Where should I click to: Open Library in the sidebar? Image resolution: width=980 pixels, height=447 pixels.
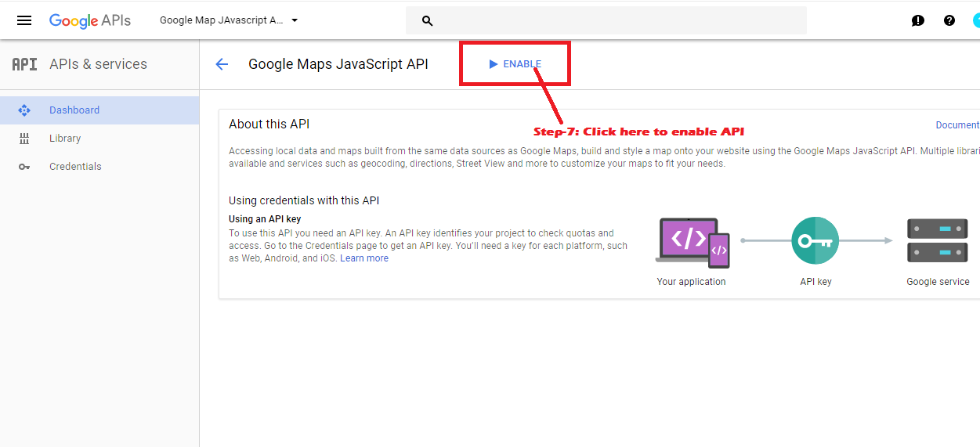99,139
